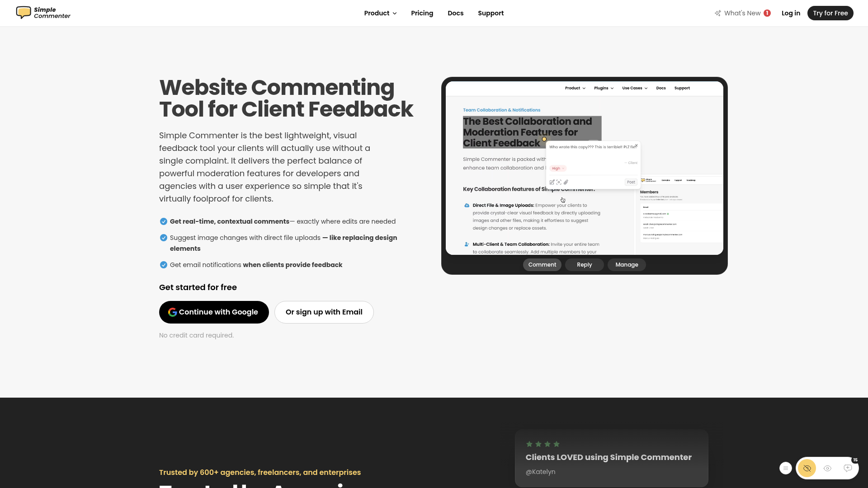
Task: Click the Katelyn testimonial card
Action: click(611, 458)
